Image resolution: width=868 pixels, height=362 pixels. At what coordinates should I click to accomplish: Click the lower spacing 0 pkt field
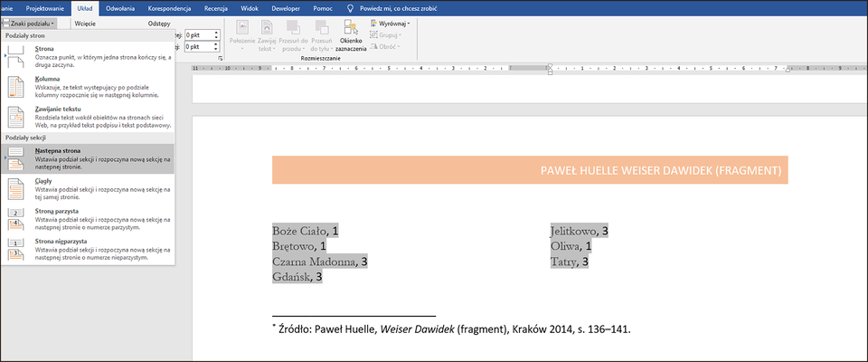coord(197,46)
